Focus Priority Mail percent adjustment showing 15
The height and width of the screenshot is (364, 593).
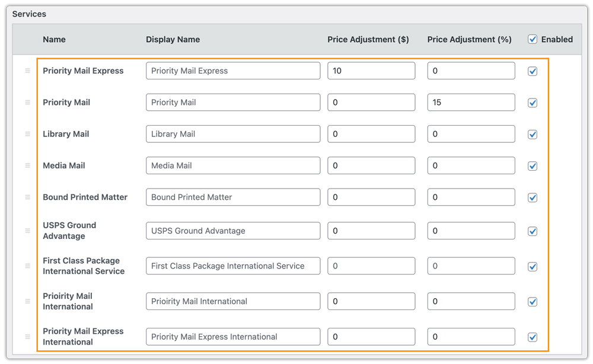(471, 103)
